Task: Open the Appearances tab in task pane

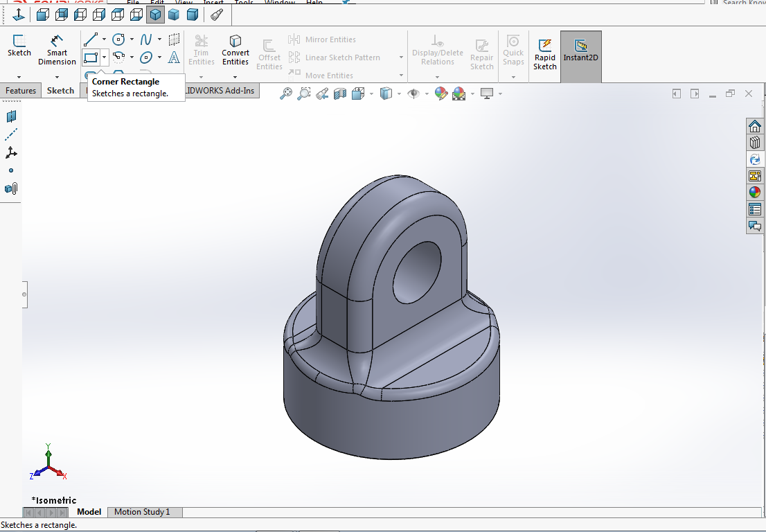Action: [x=755, y=193]
